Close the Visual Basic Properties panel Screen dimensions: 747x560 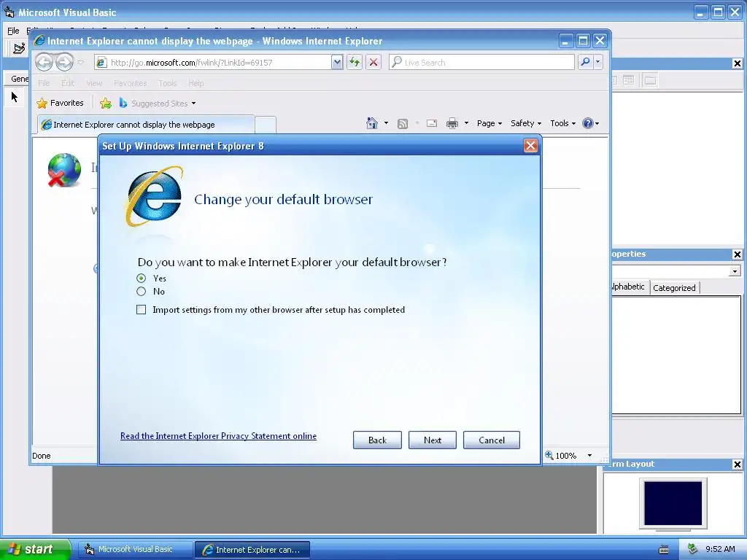click(x=737, y=254)
